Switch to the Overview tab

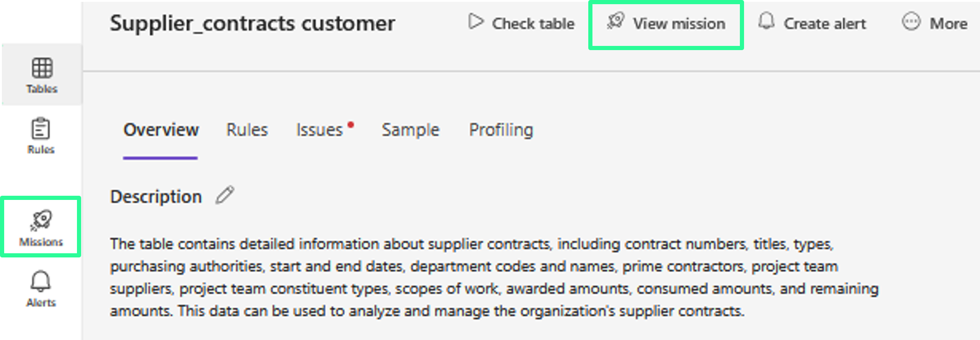click(161, 130)
